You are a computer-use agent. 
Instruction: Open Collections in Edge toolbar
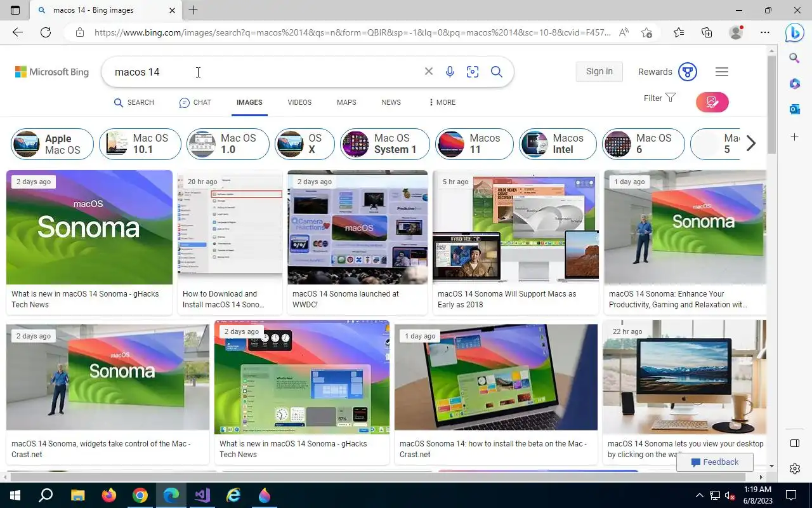[x=707, y=32]
